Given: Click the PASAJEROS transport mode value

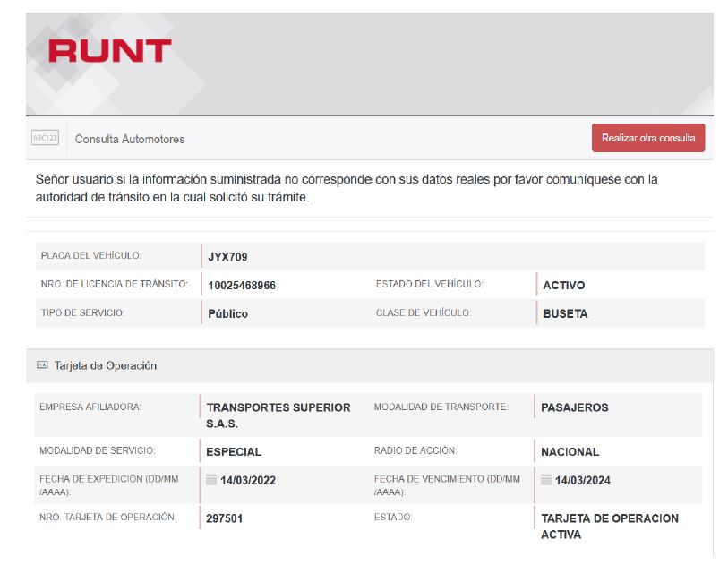Looking at the screenshot, I should click(x=574, y=407).
